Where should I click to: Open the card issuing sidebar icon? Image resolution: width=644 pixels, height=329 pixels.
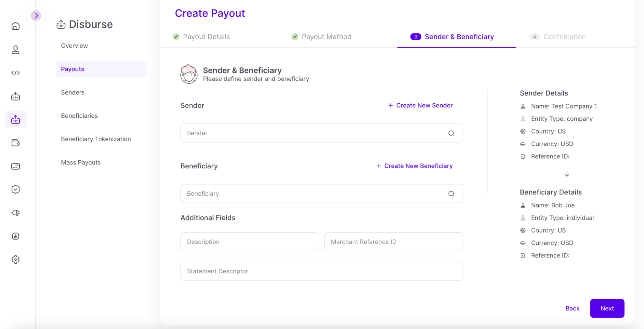click(x=15, y=166)
